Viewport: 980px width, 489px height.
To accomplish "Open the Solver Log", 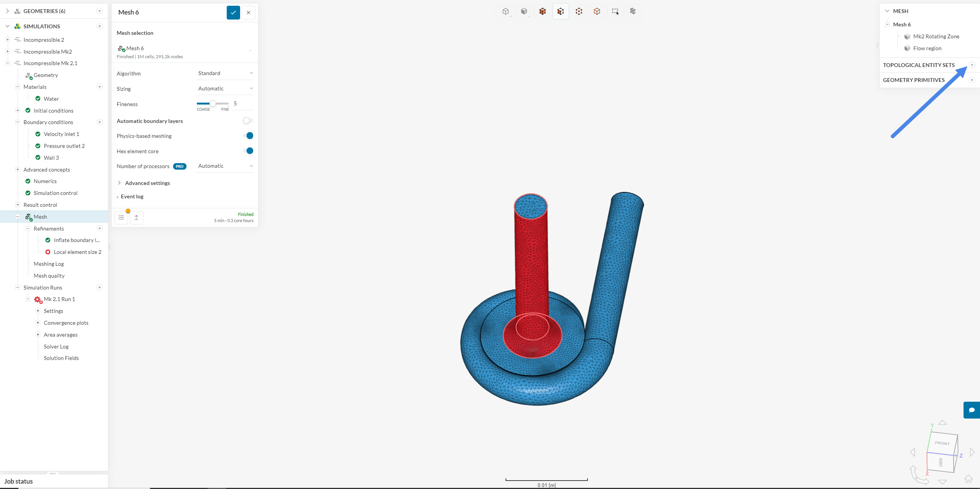I will coord(56,347).
